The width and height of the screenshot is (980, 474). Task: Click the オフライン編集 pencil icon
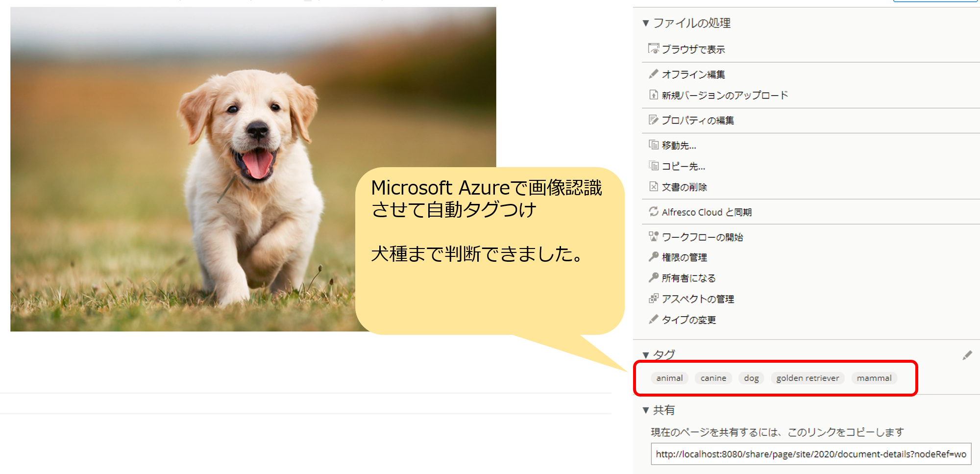point(654,74)
